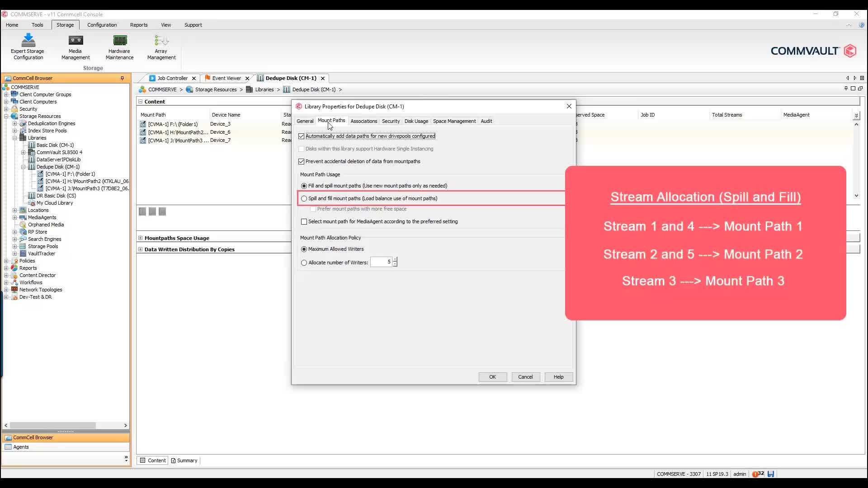Unpin the CommCell Browser panel
This screenshot has width=868, height=488.
point(122,78)
